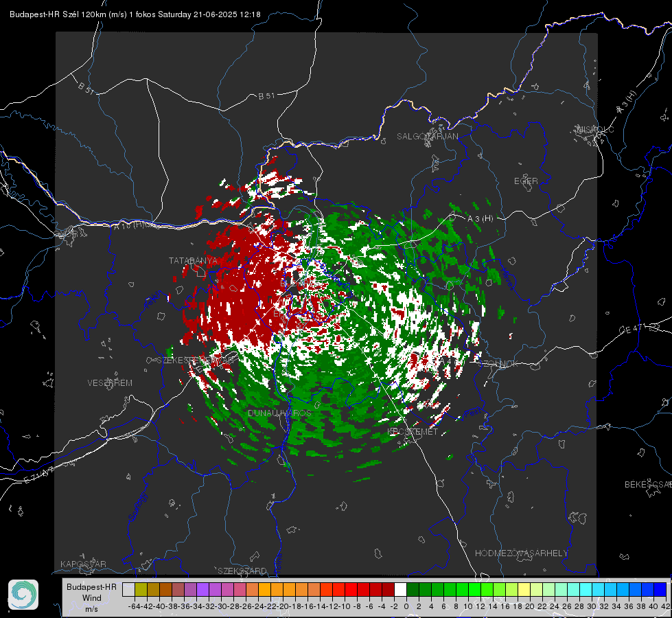Click the legend value '-64' at far left
Viewport: 672px width, 618px height.
point(134,606)
